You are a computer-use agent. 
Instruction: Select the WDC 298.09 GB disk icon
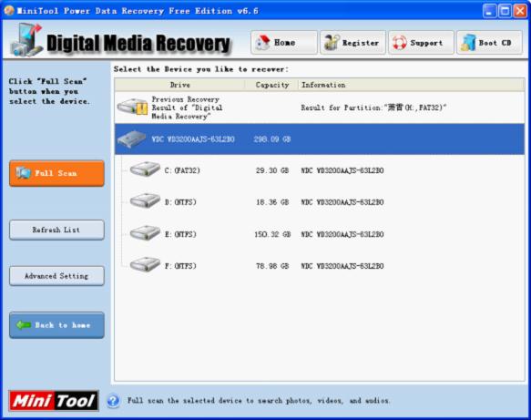click(x=131, y=139)
